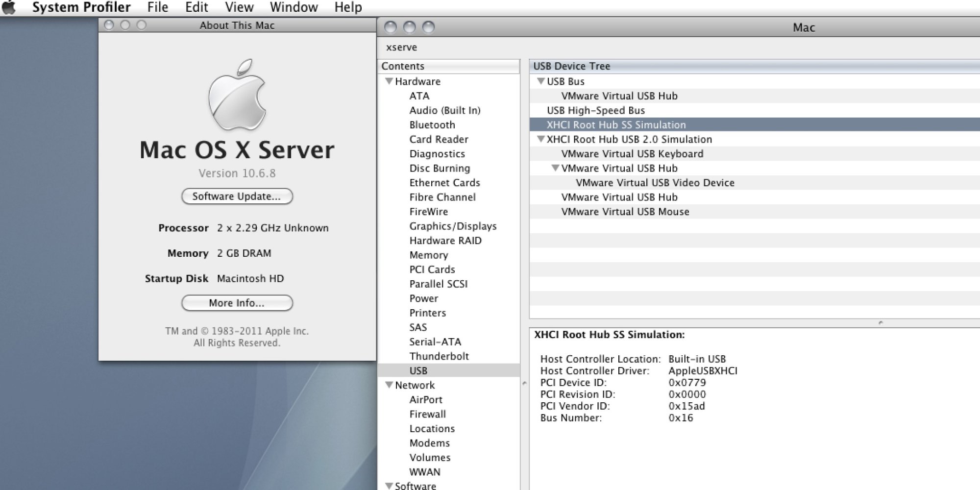Select Firewall under Network
Screen dimensions: 980x490
(x=428, y=414)
